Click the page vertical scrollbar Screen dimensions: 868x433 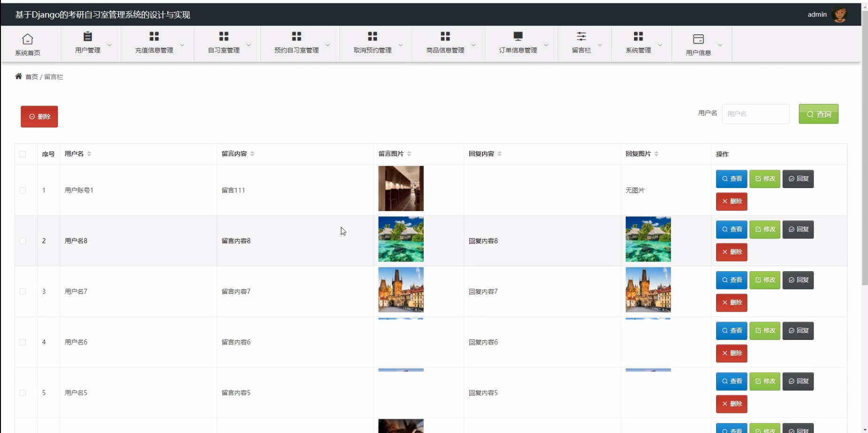(x=864, y=148)
